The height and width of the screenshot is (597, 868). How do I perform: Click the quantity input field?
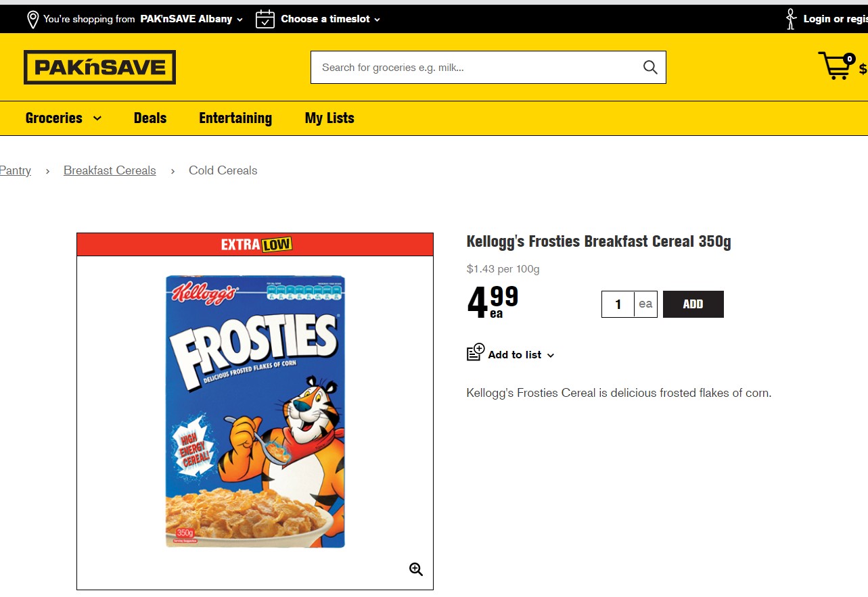tap(618, 304)
